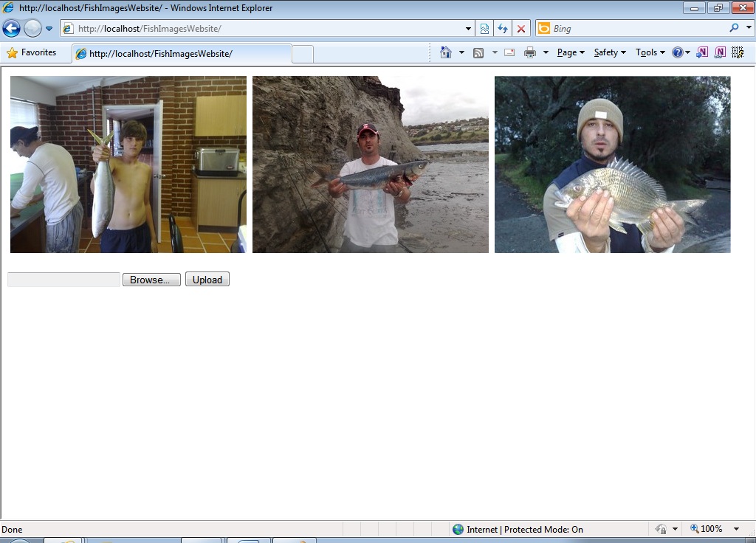Click the RSS Feeds icon
756x543 pixels.
tap(478, 52)
